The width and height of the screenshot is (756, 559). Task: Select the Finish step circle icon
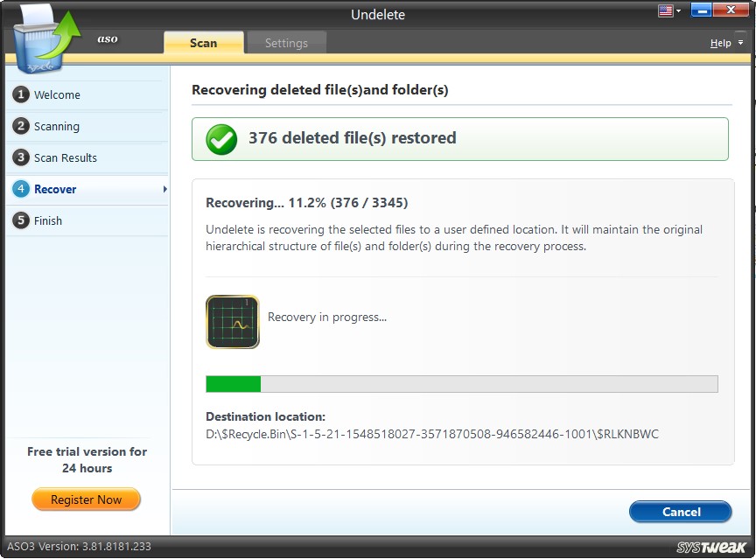(x=19, y=221)
